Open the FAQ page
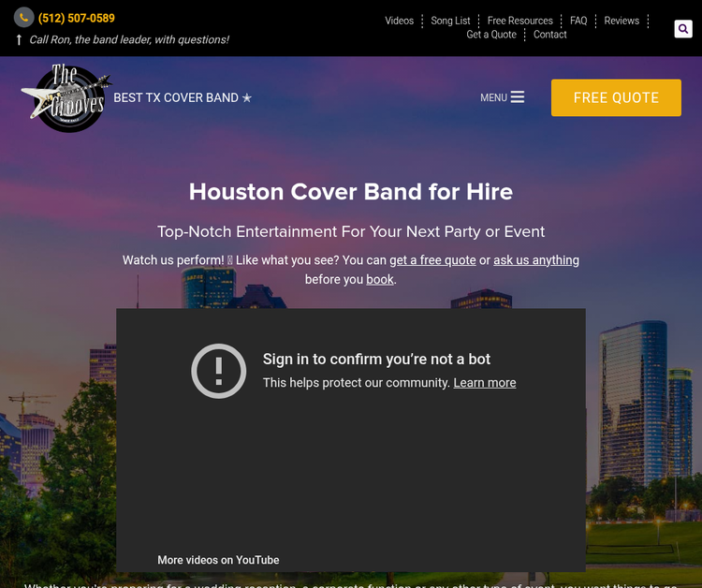This screenshot has height=588, width=702. click(578, 21)
